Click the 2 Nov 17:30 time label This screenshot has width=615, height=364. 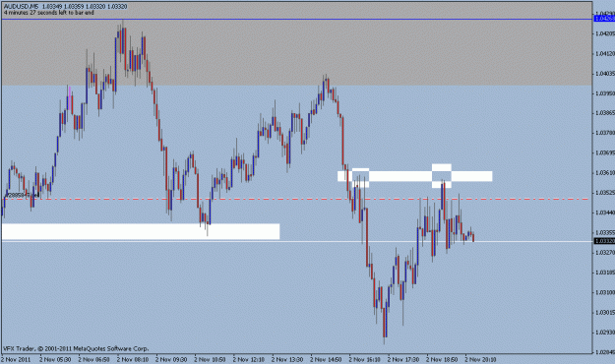pos(403,359)
